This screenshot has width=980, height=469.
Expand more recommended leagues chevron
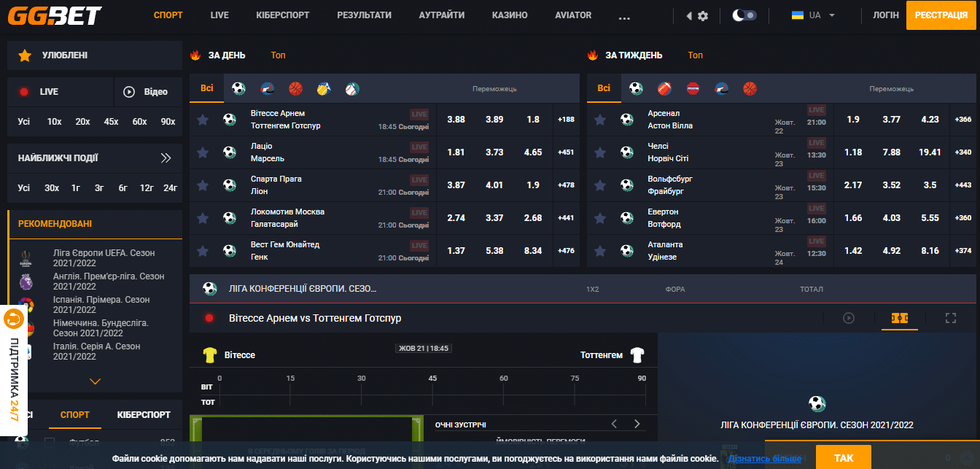[x=95, y=381]
